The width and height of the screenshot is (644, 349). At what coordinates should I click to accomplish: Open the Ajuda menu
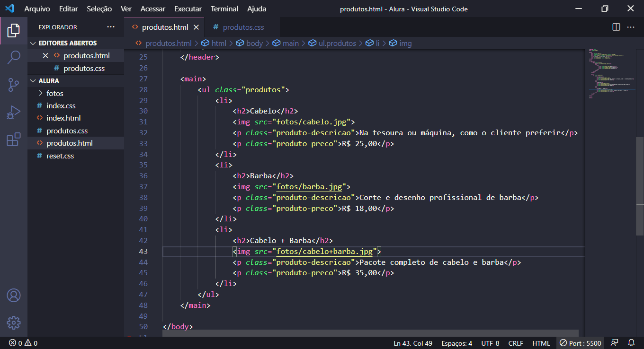tap(257, 9)
